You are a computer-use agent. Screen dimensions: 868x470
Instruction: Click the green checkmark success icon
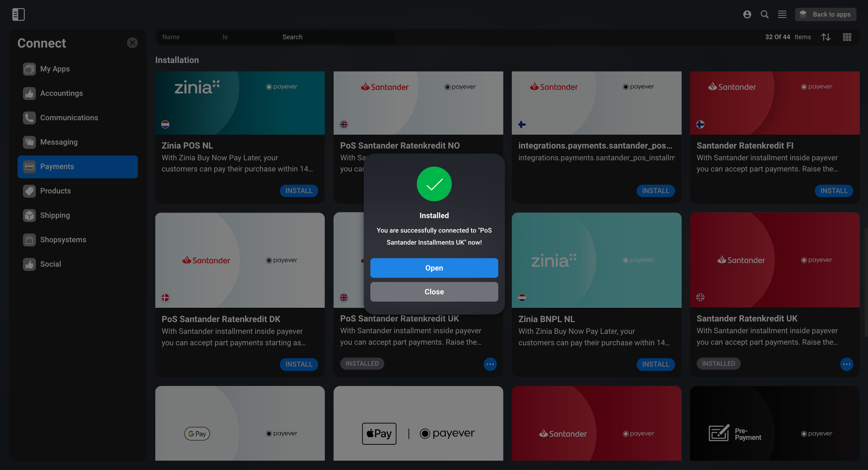click(434, 184)
